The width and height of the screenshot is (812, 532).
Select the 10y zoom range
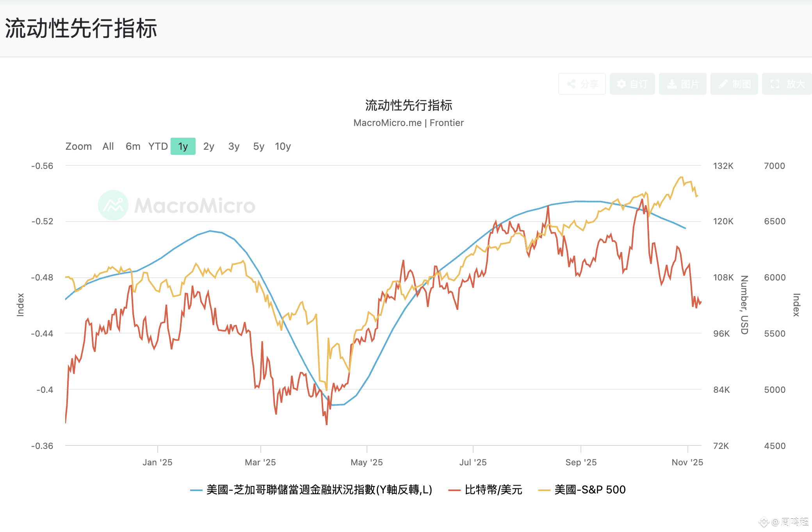point(283,146)
